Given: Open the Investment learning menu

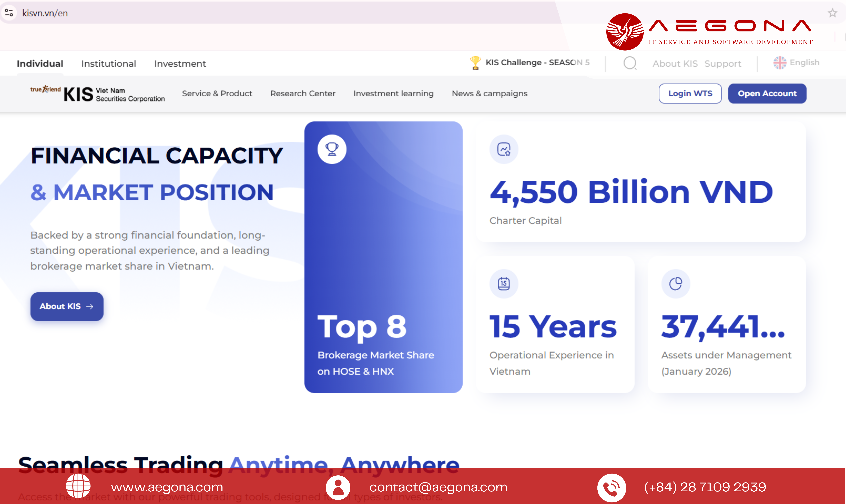Looking at the screenshot, I should [x=393, y=93].
